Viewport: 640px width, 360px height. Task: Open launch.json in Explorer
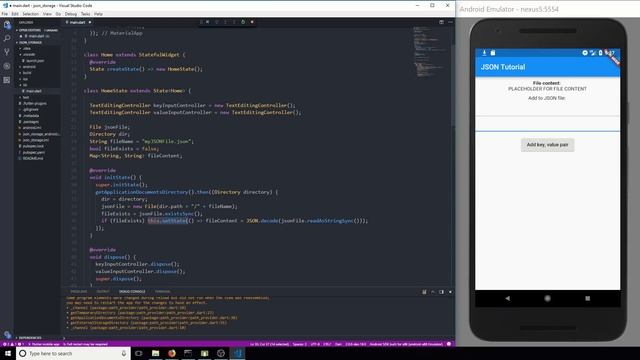coord(35,61)
